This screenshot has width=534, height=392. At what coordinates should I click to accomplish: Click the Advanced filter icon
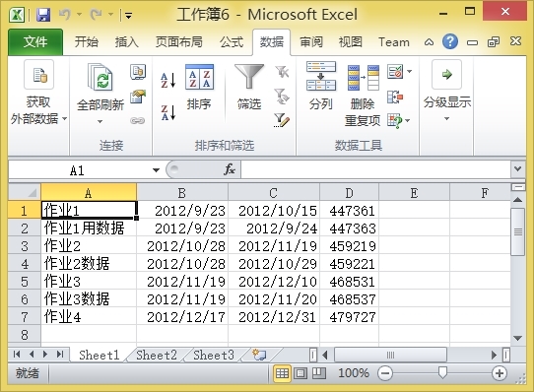click(282, 120)
